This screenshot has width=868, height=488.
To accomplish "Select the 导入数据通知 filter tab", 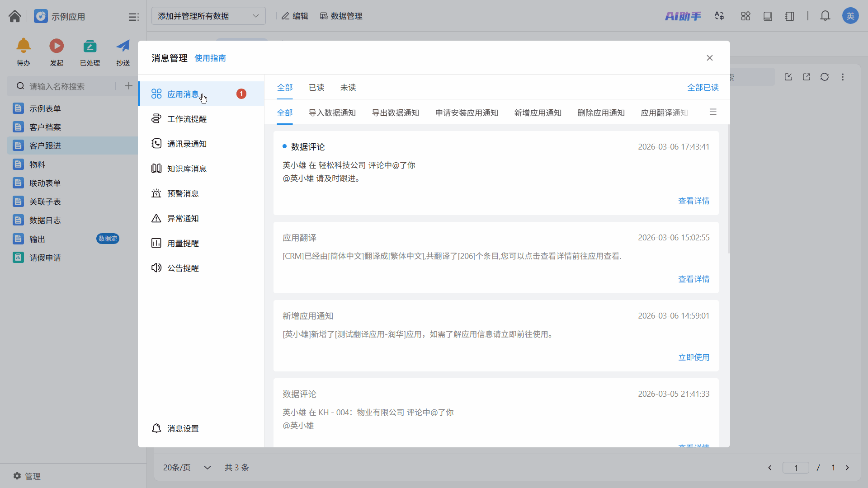I will pos(332,113).
